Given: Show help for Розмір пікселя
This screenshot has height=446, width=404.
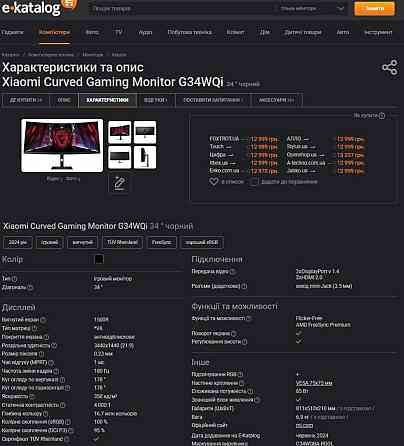Looking at the screenshot, I should click(x=41, y=354).
